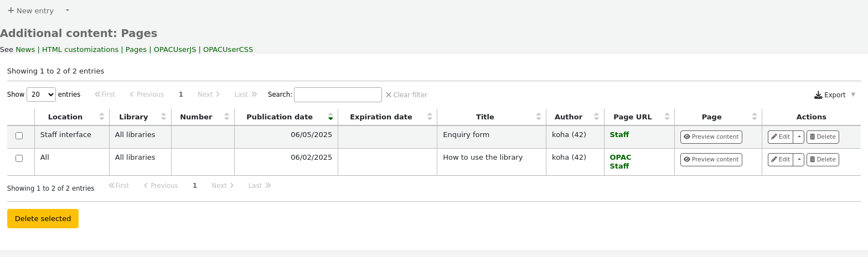Click into the Search input field
The height and width of the screenshot is (257, 868).
tap(338, 95)
